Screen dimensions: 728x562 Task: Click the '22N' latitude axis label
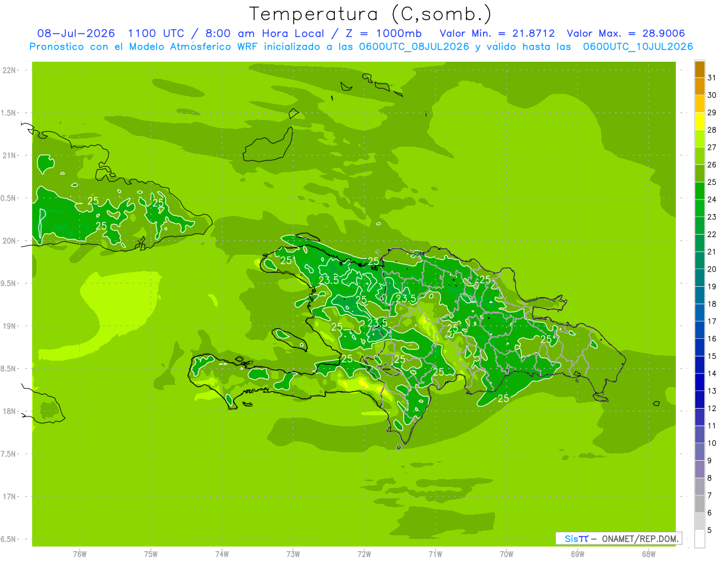pos(10,70)
